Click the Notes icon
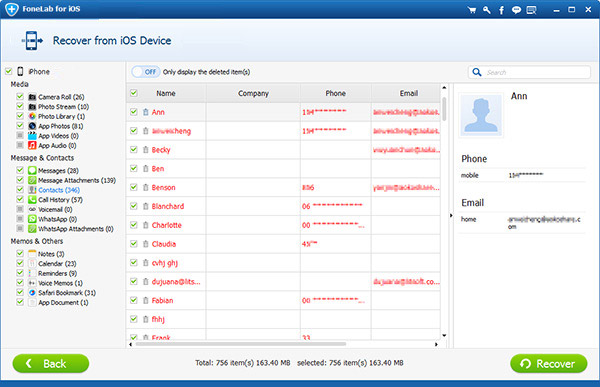Image resolution: width=600 pixels, height=387 pixels. [32, 254]
